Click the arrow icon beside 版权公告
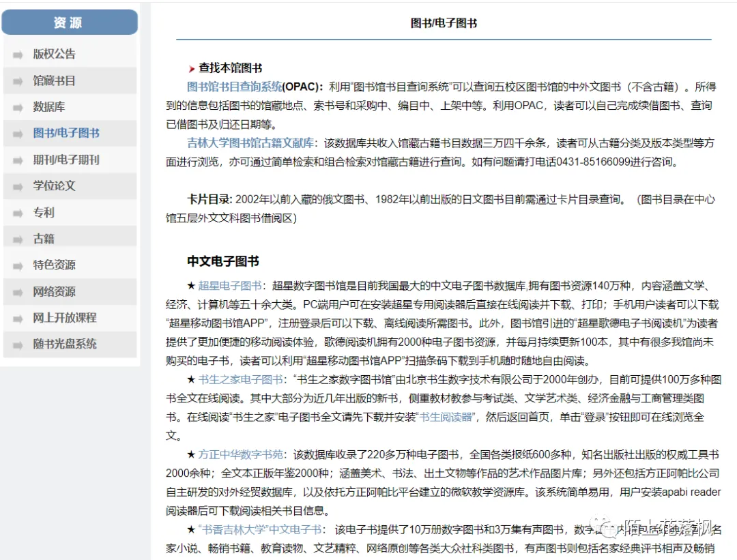737x560 pixels. pos(18,55)
